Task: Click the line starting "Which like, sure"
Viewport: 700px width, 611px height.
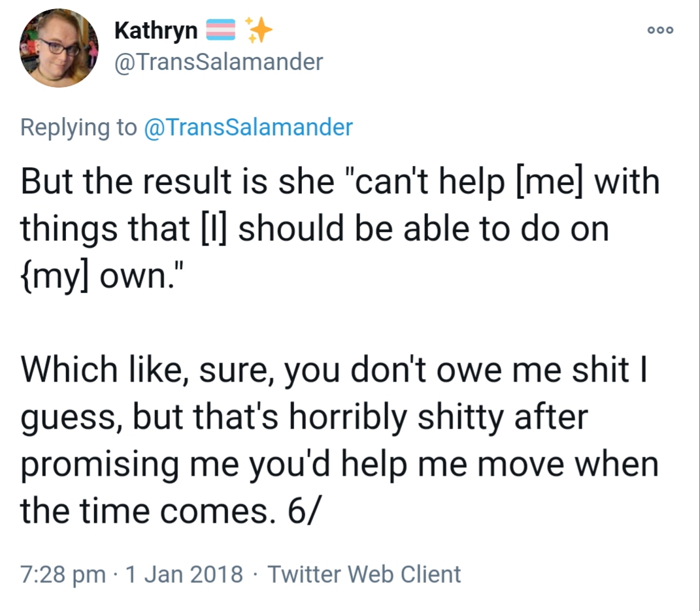Action: pyautogui.click(x=334, y=370)
